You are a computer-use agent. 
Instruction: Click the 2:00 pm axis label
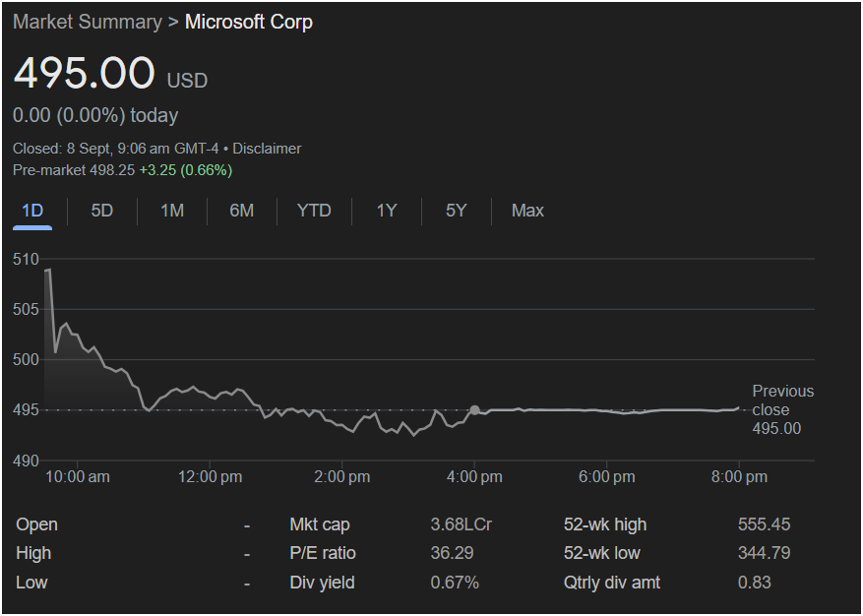pos(341,476)
